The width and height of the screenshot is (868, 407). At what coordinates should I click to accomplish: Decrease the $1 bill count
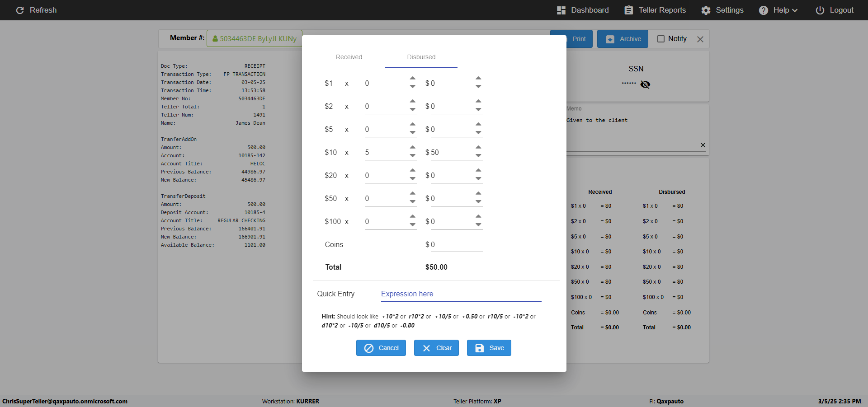[413, 87]
